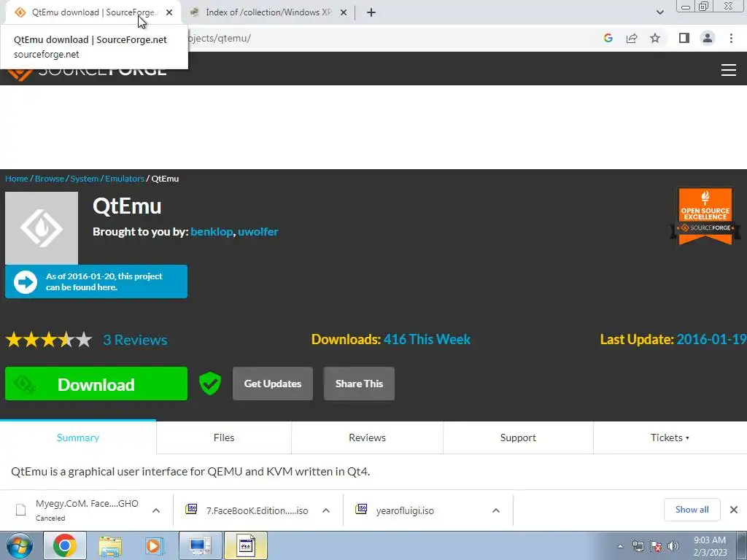Open benklop's profile link
The width and height of the screenshot is (747, 560).
coord(212,231)
